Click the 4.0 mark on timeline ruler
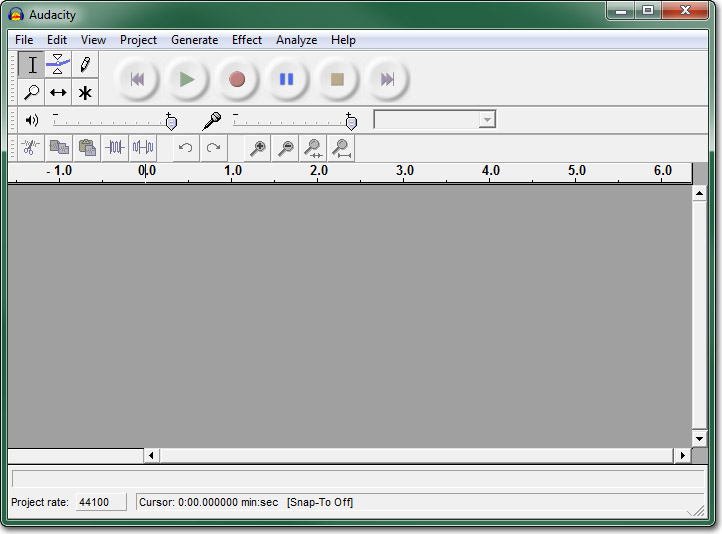This screenshot has height=534, width=722. (490, 171)
